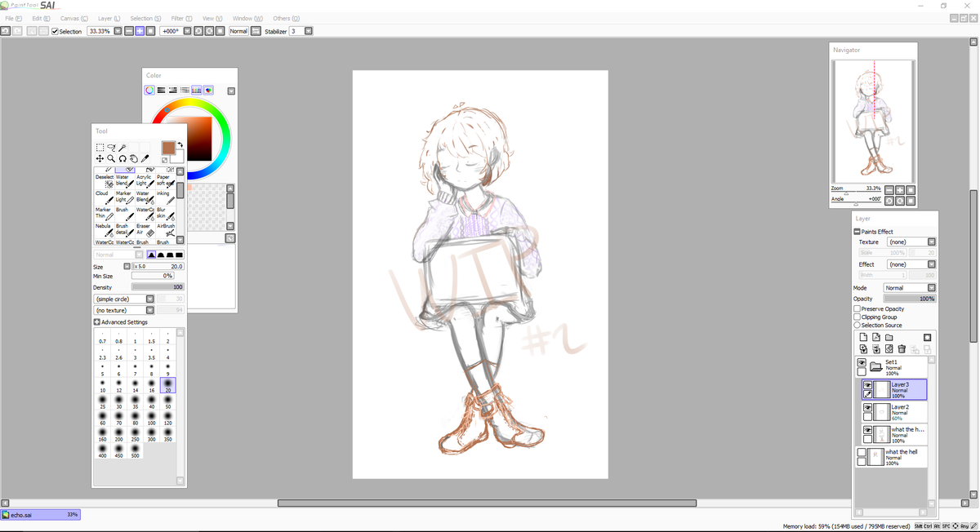Open the rotation angle dropdown
Image resolution: width=980 pixels, height=532 pixels.
tap(188, 31)
